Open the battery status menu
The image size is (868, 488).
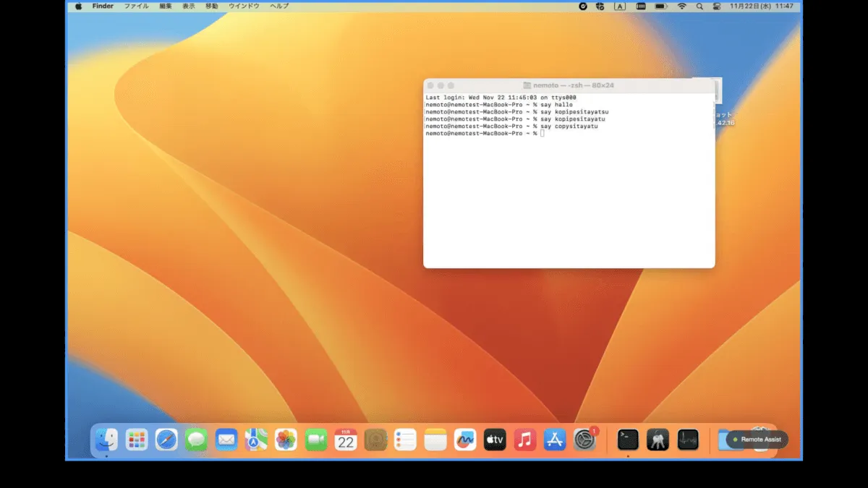coord(660,6)
